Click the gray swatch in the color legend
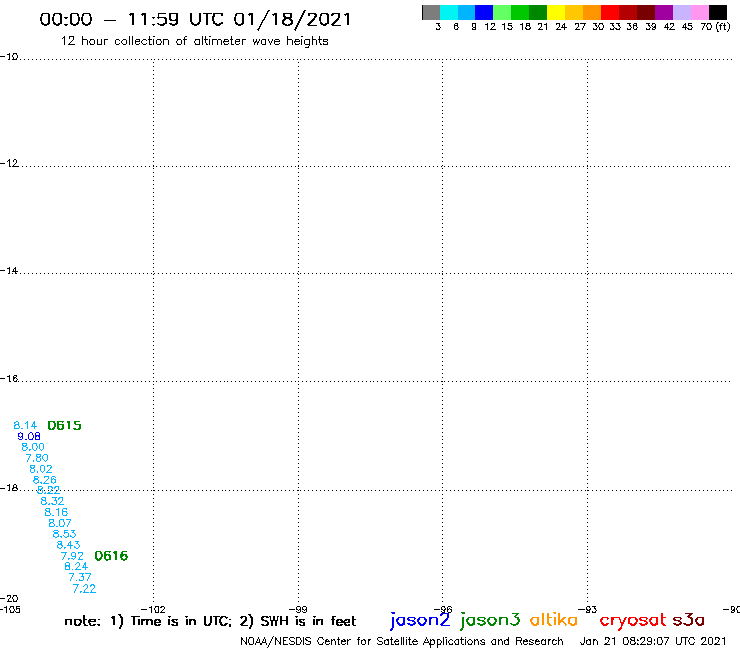740x650 pixels. click(431, 12)
